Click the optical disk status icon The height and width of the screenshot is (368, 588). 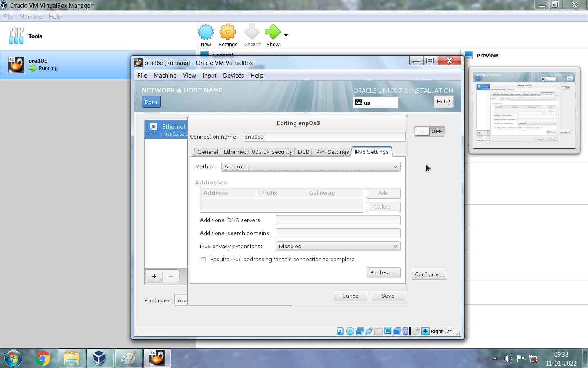point(350,331)
